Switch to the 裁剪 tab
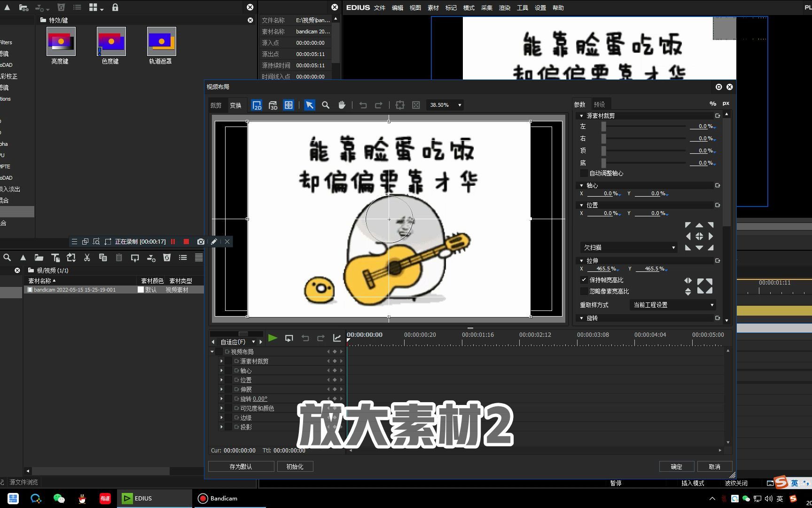The image size is (812, 508). pyautogui.click(x=216, y=105)
